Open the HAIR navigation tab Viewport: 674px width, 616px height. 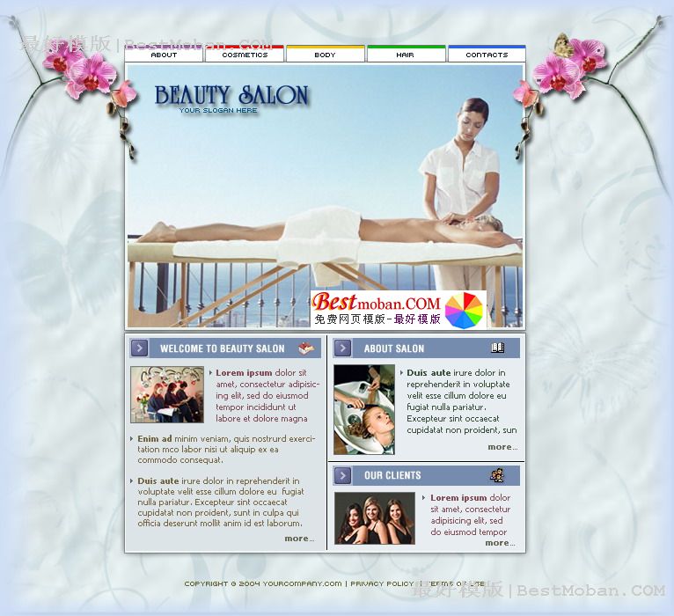coord(406,54)
